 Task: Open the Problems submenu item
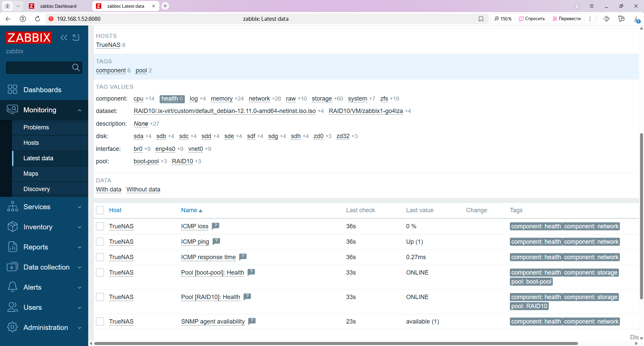point(50,127)
